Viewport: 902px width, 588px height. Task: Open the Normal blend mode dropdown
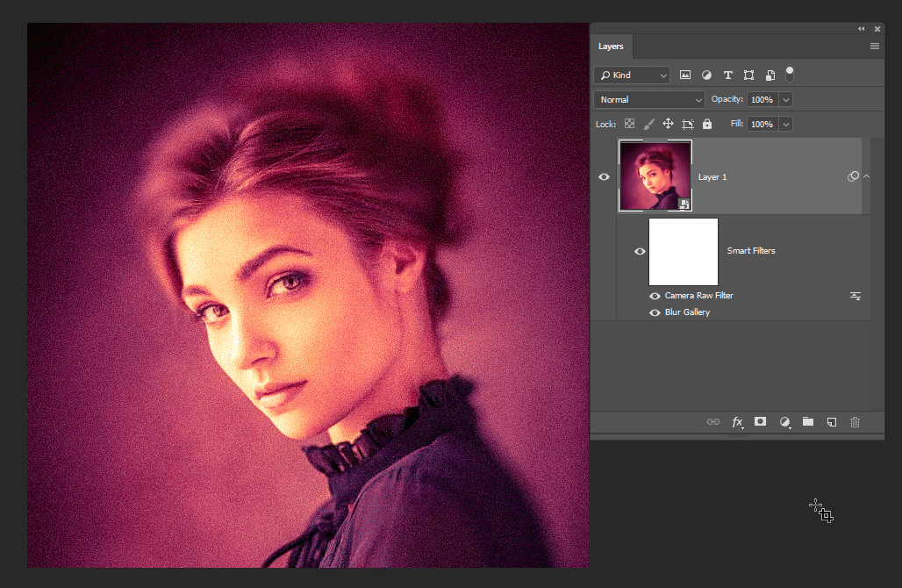pos(648,99)
